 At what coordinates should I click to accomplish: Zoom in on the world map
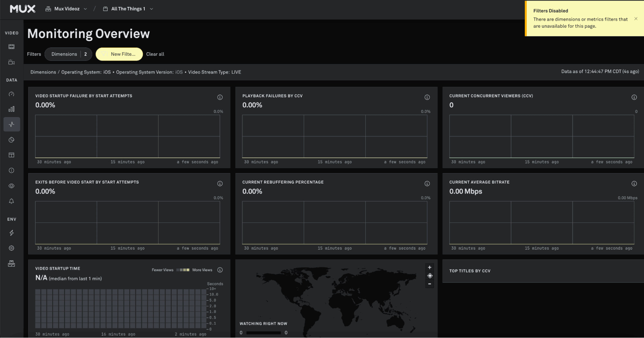click(429, 267)
